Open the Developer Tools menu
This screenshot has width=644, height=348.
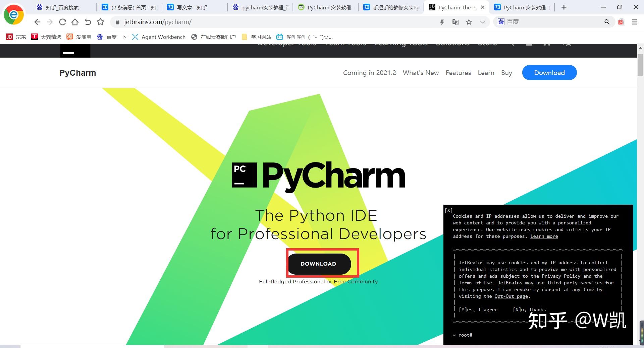pyautogui.click(x=287, y=44)
